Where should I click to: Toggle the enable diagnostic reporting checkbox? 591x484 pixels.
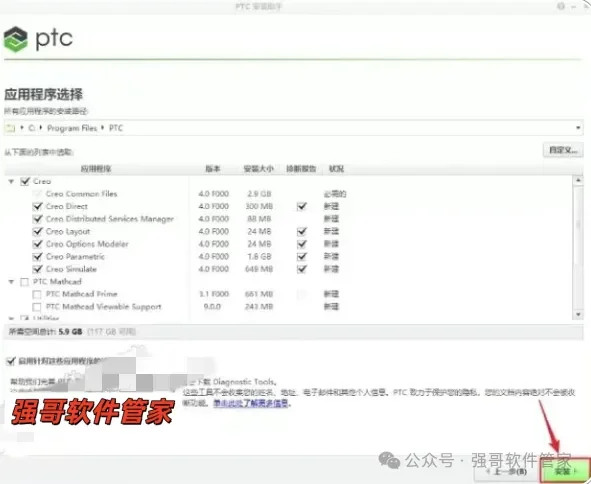click(x=11, y=361)
